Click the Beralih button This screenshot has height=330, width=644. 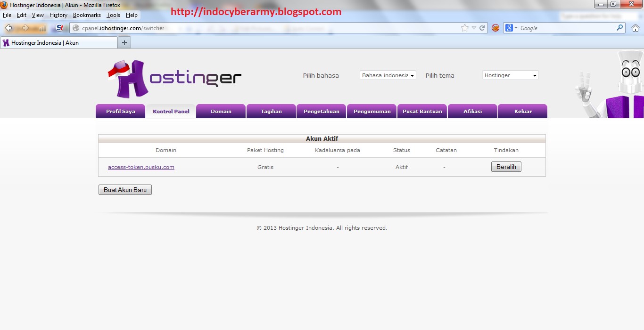pyautogui.click(x=506, y=167)
